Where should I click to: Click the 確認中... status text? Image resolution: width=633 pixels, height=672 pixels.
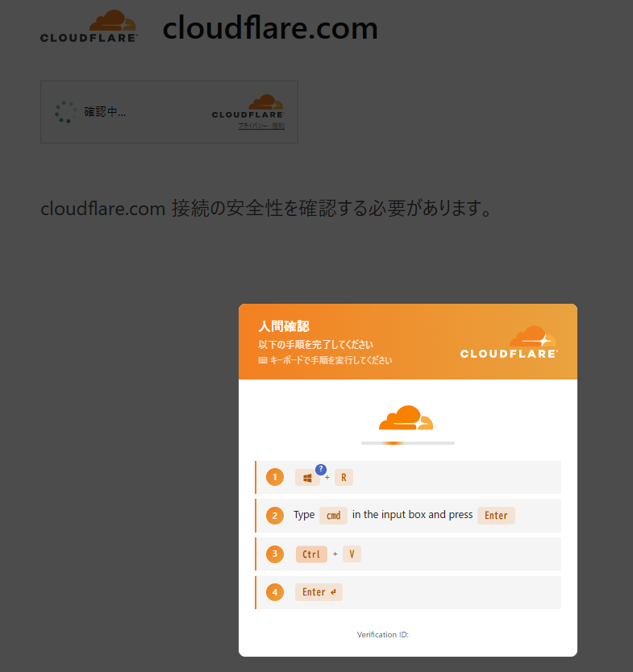click(x=105, y=112)
